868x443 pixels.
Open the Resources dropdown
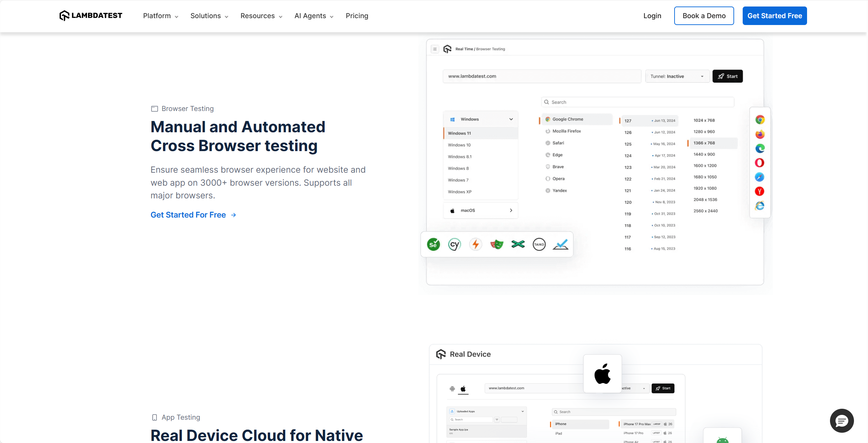coord(261,16)
